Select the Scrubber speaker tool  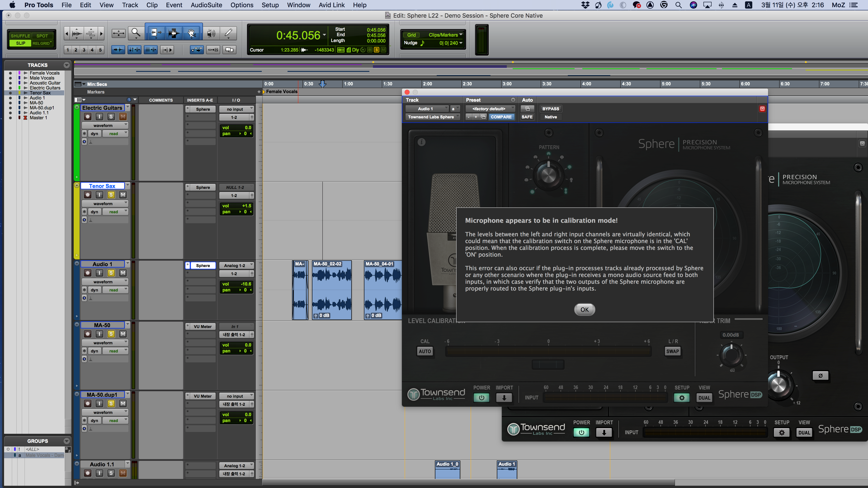click(x=211, y=33)
